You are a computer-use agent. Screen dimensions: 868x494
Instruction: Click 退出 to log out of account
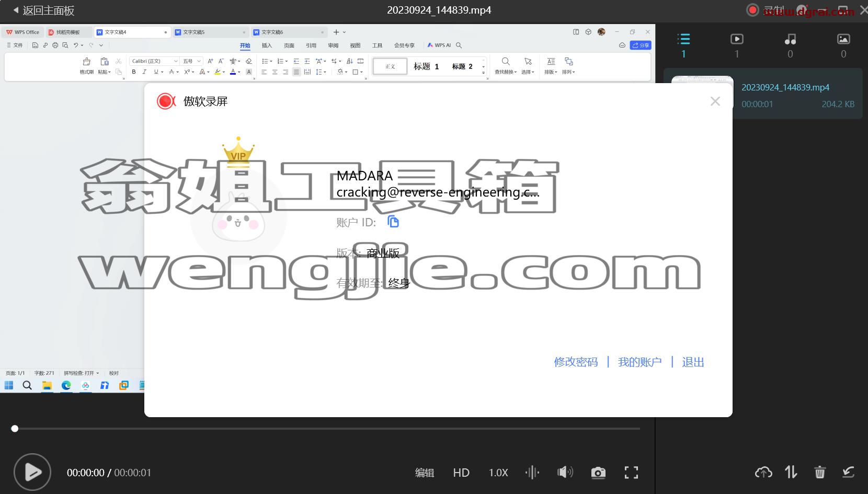(693, 362)
